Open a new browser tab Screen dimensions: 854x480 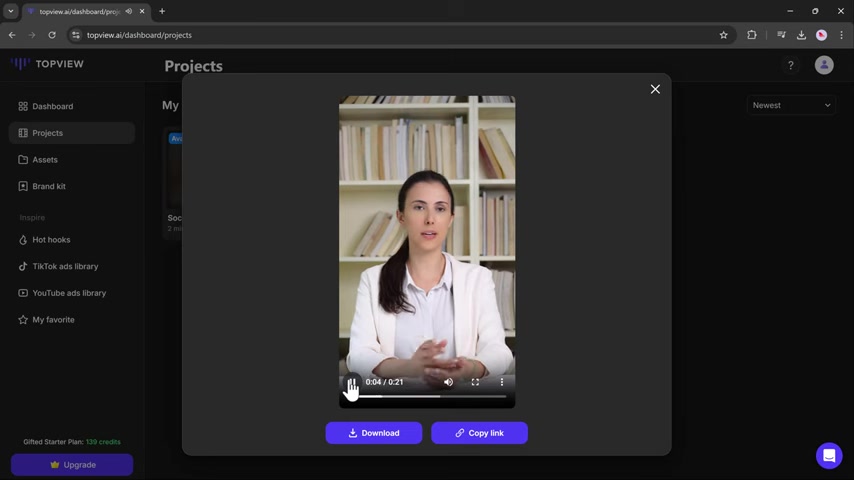tap(162, 11)
